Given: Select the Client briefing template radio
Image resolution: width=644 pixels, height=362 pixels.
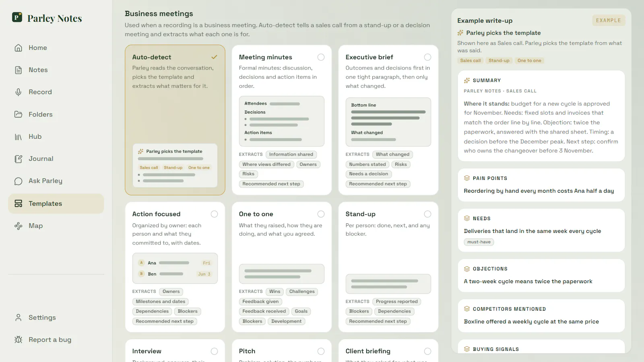Looking at the screenshot, I should (427, 351).
